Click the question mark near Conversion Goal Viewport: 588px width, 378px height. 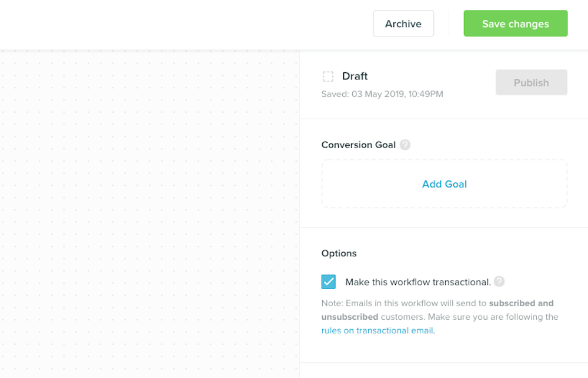405,145
